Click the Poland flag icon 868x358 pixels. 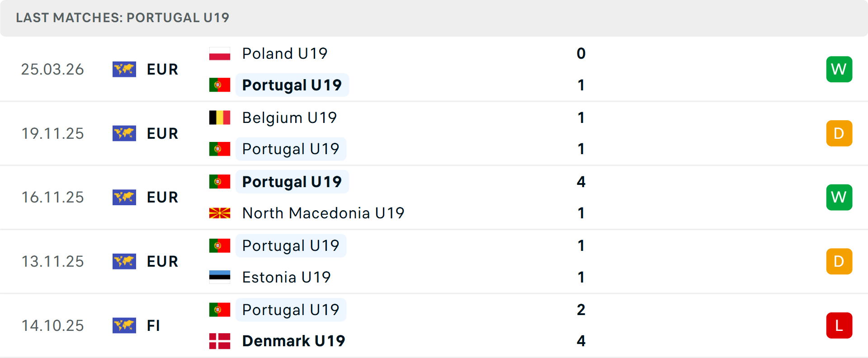(220, 54)
